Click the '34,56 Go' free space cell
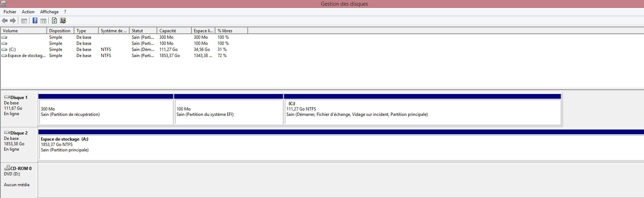Screen dimensions: 644x198 (x=202, y=49)
